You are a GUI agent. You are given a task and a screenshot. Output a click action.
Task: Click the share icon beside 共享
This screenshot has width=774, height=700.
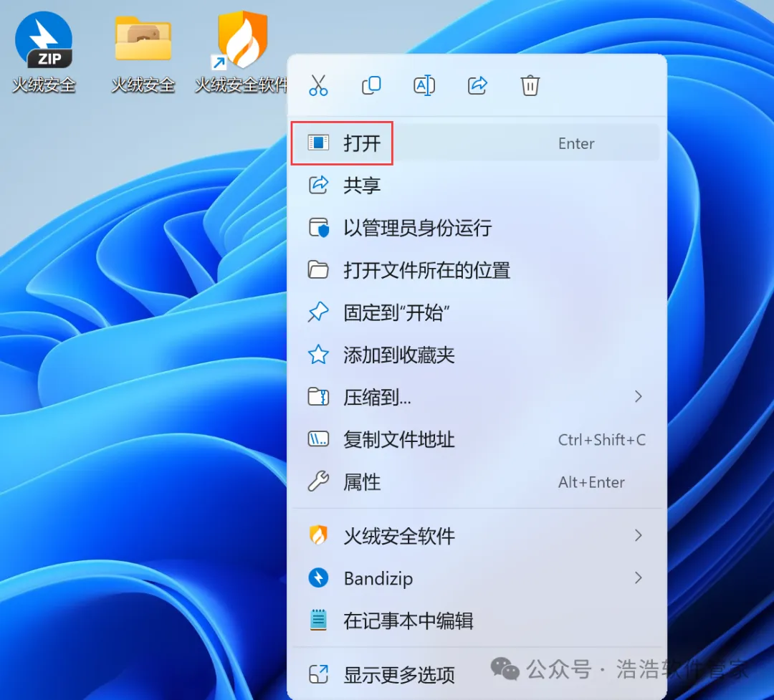click(318, 185)
